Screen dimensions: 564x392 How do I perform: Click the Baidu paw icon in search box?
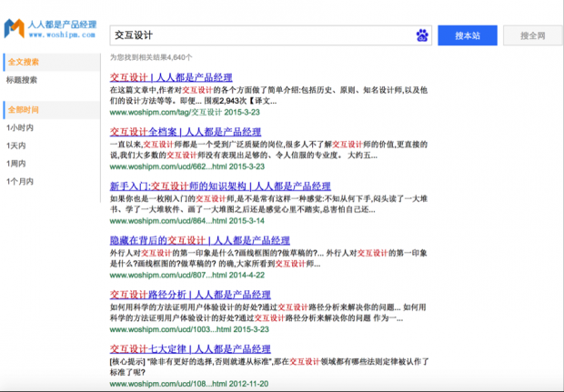[x=421, y=35]
